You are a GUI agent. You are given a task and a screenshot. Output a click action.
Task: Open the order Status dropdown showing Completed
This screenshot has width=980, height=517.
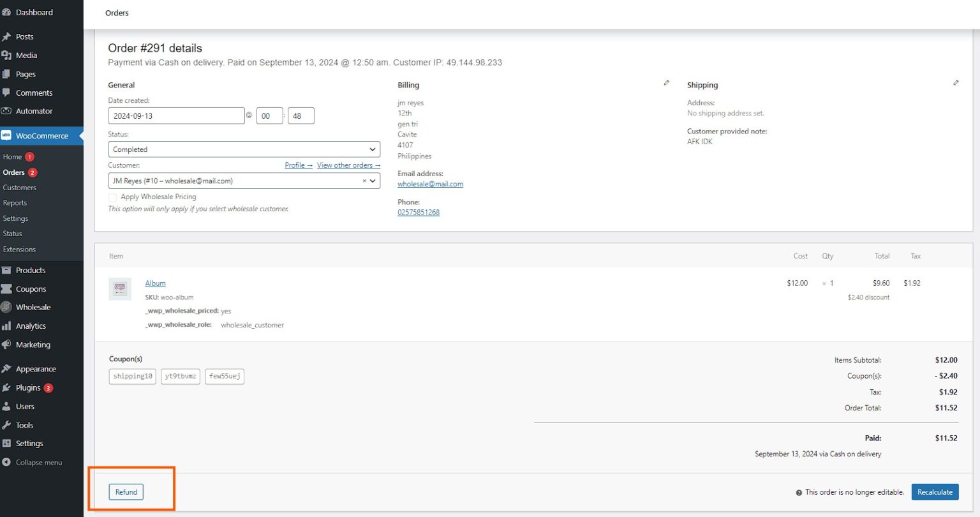tap(244, 149)
